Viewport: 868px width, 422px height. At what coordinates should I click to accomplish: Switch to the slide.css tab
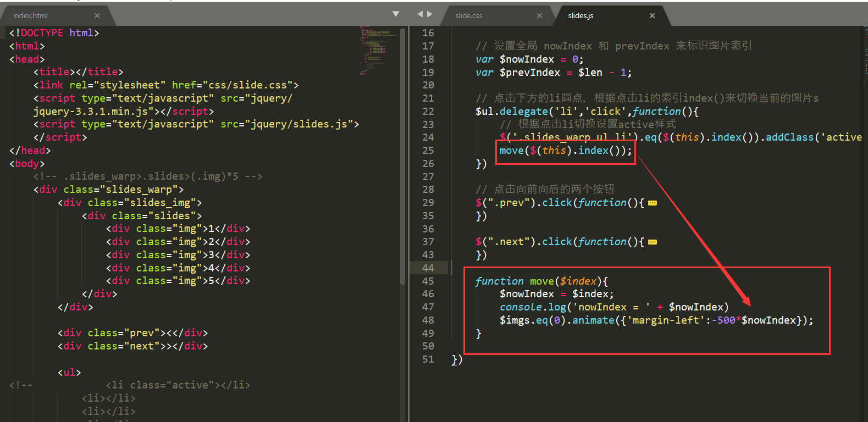click(x=469, y=16)
